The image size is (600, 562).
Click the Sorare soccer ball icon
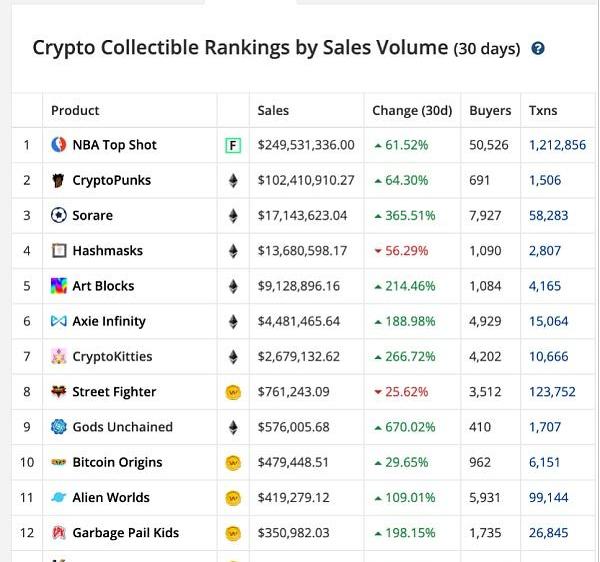pos(58,215)
